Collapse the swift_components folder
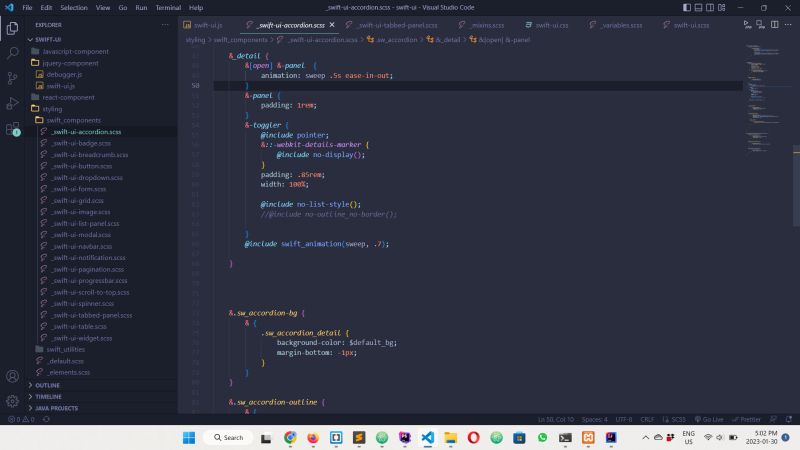800x450 pixels. 72,120
